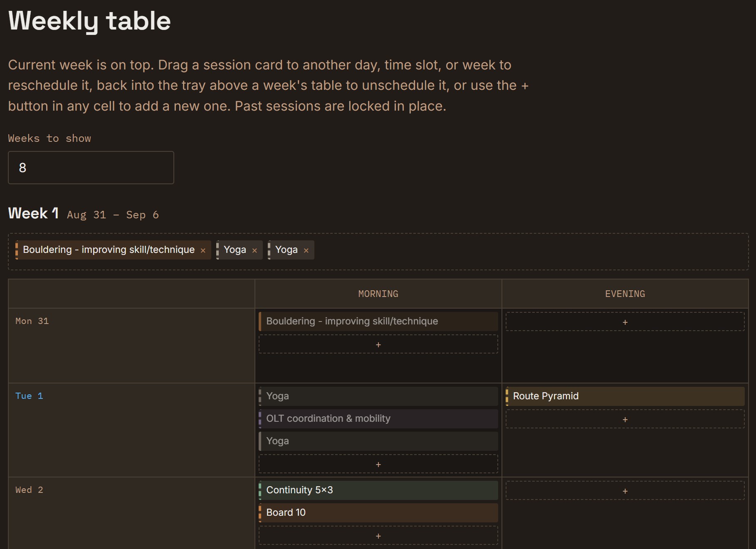Select Bouldering card on Monday morning
Viewport: 756px width, 549px height.
click(378, 321)
